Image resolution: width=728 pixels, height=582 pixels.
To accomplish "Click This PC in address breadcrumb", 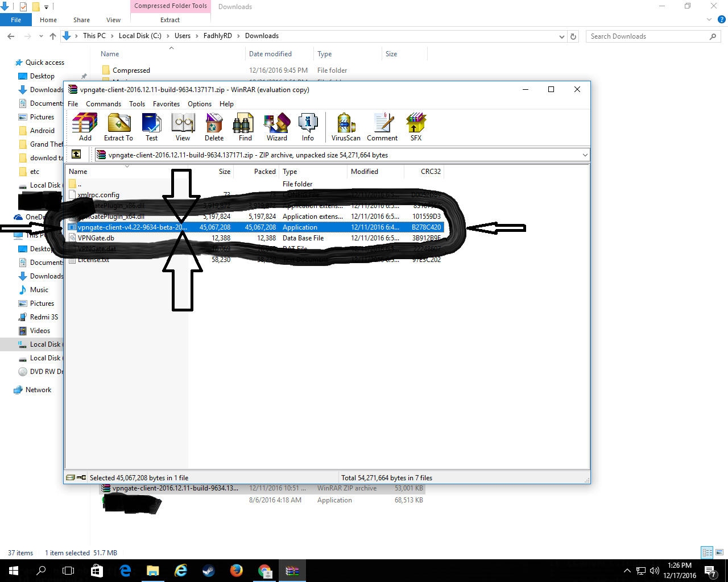I will pyautogui.click(x=94, y=36).
